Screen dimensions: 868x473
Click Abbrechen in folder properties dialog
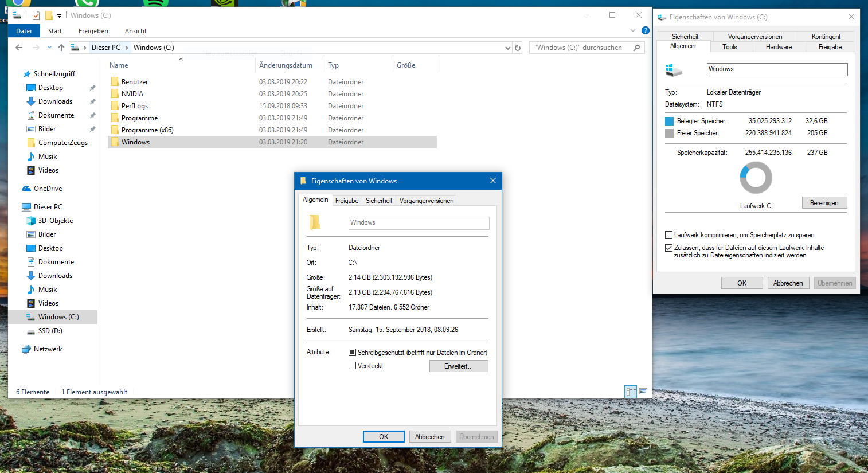[430, 437]
